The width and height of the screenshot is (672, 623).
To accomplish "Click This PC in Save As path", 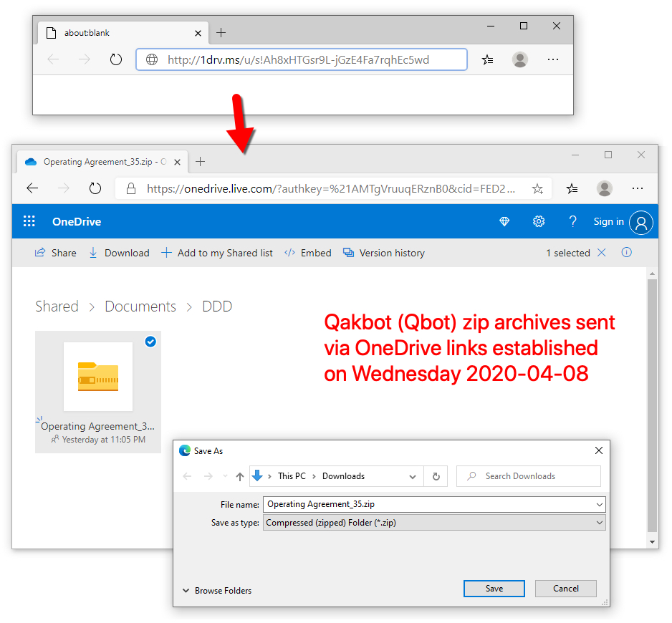I will (292, 476).
